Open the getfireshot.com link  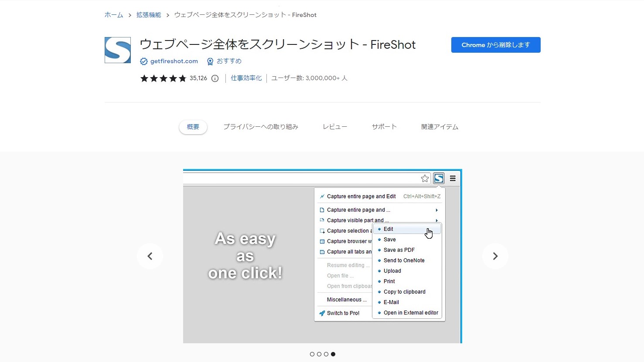[174, 61]
